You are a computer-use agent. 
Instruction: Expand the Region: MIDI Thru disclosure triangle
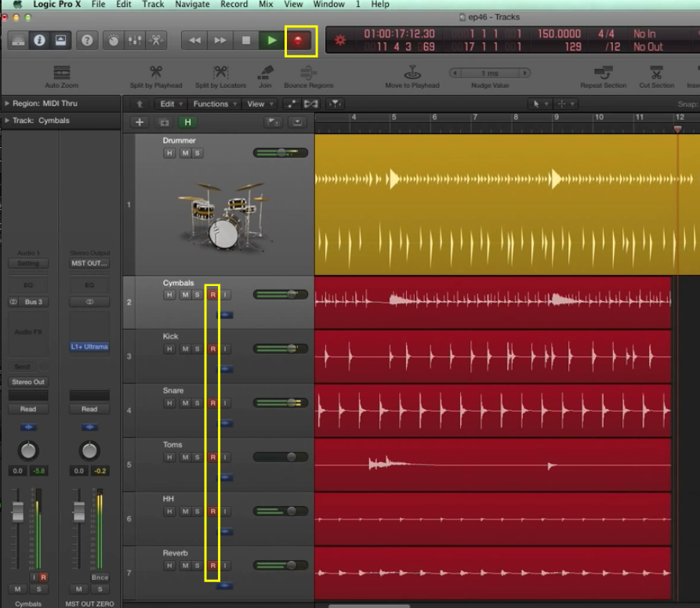click(x=7, y=103)
